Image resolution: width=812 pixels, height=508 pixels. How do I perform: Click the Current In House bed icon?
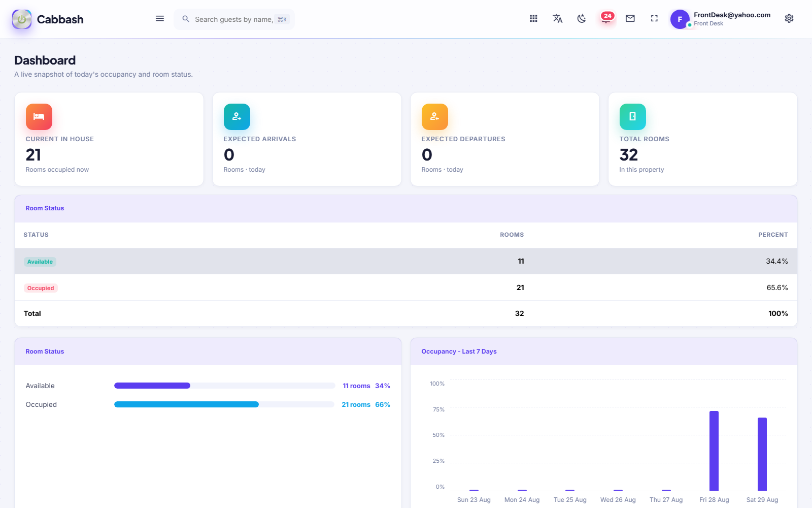39,117
